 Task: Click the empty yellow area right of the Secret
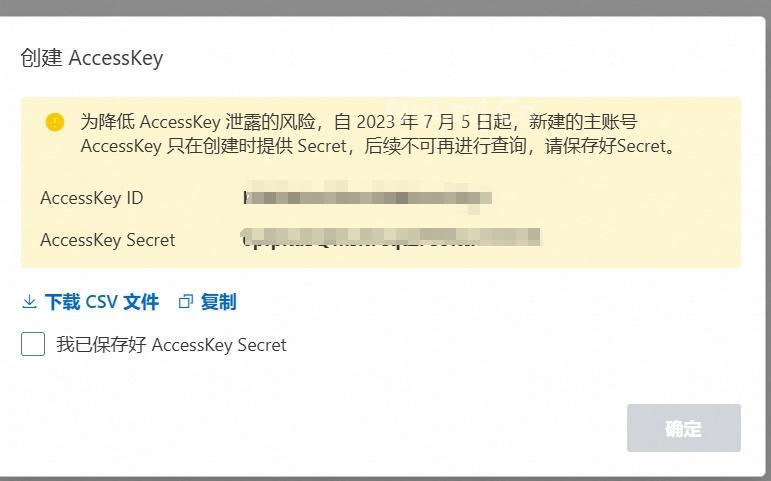pyautogui.click(x=639, y=239)
